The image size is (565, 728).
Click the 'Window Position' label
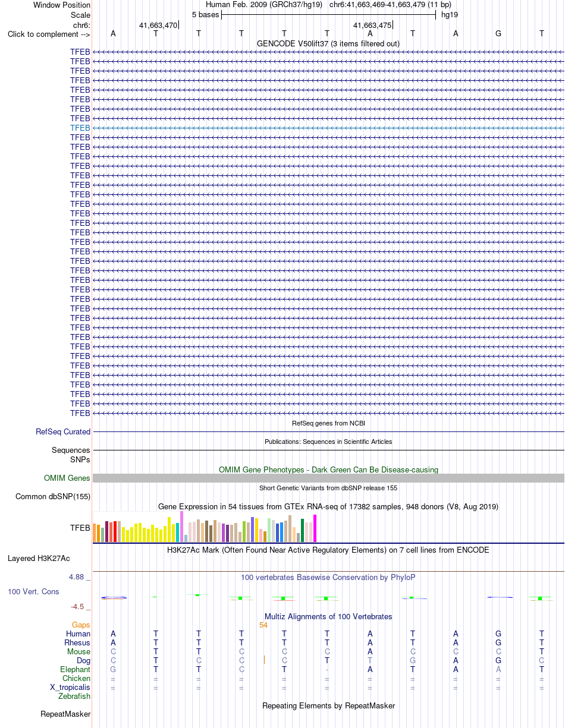point(62,5)
